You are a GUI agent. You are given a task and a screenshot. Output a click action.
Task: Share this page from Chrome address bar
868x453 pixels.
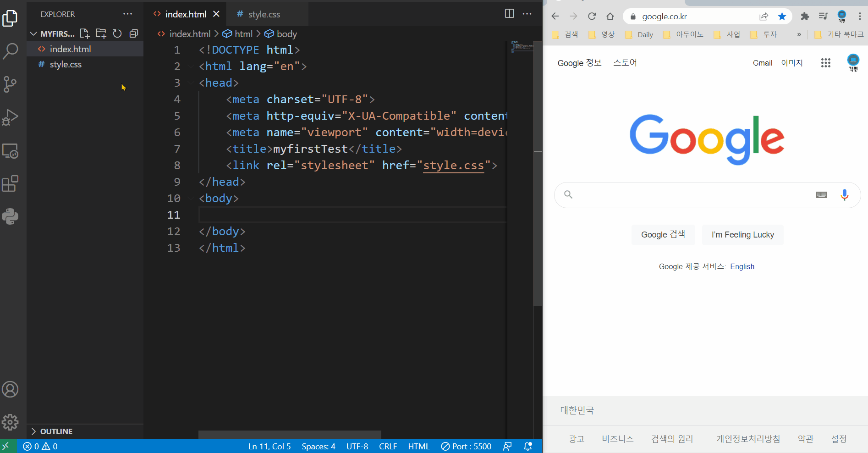tap(764, 17)
